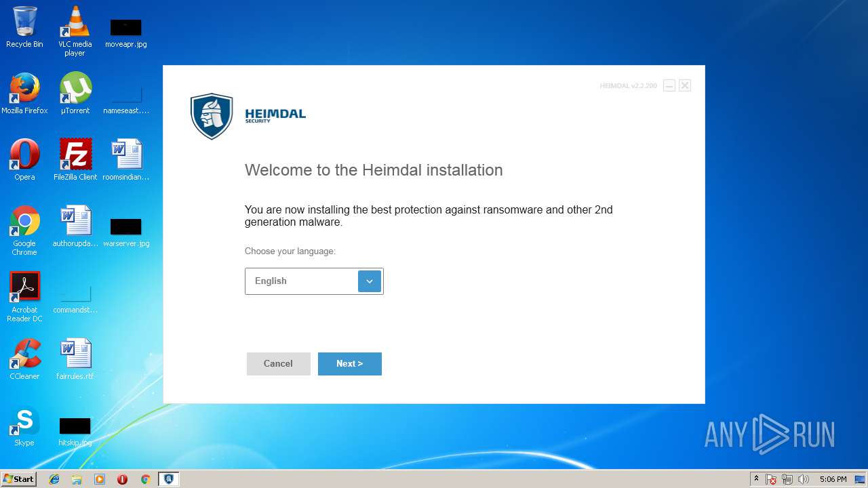The image size is (868, 488).
Task: Click the Heimdal shield logo
Action: click(212, 117)
